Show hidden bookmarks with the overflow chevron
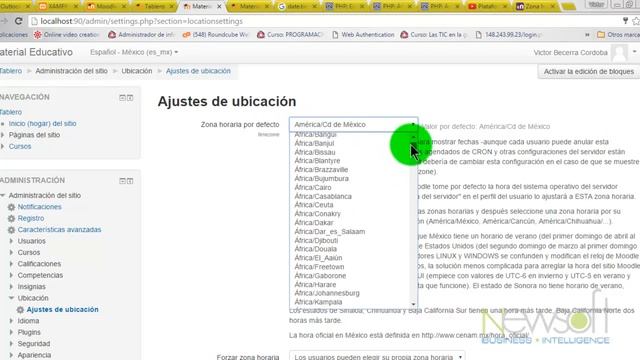640x360 pixels. [x=587, y=35]
